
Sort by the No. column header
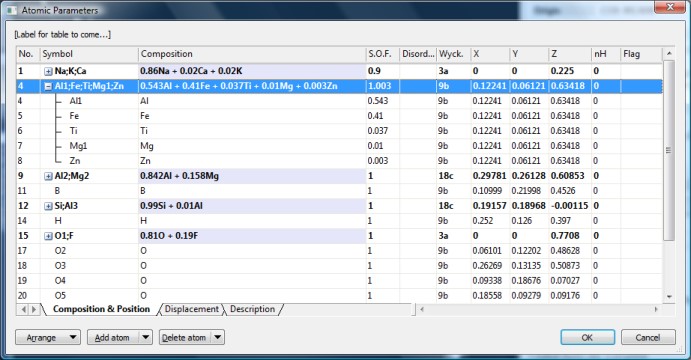pos(28,54)
